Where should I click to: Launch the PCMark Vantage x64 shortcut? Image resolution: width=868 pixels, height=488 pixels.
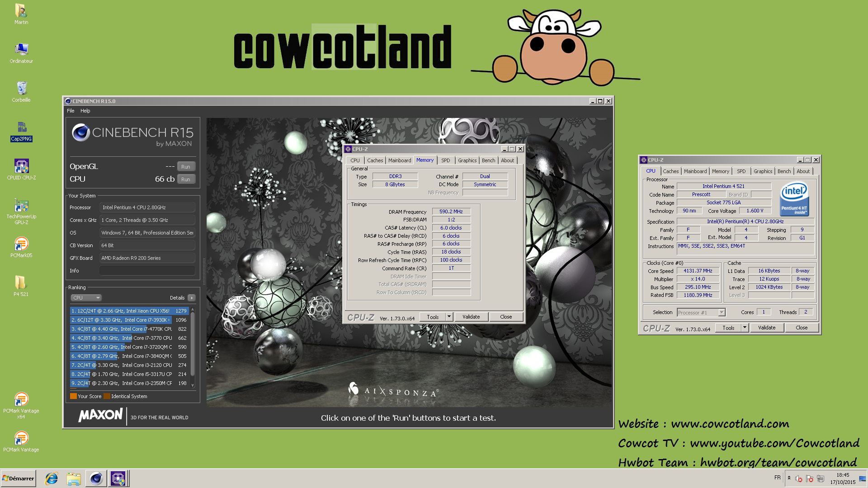[x=21, y=405]
